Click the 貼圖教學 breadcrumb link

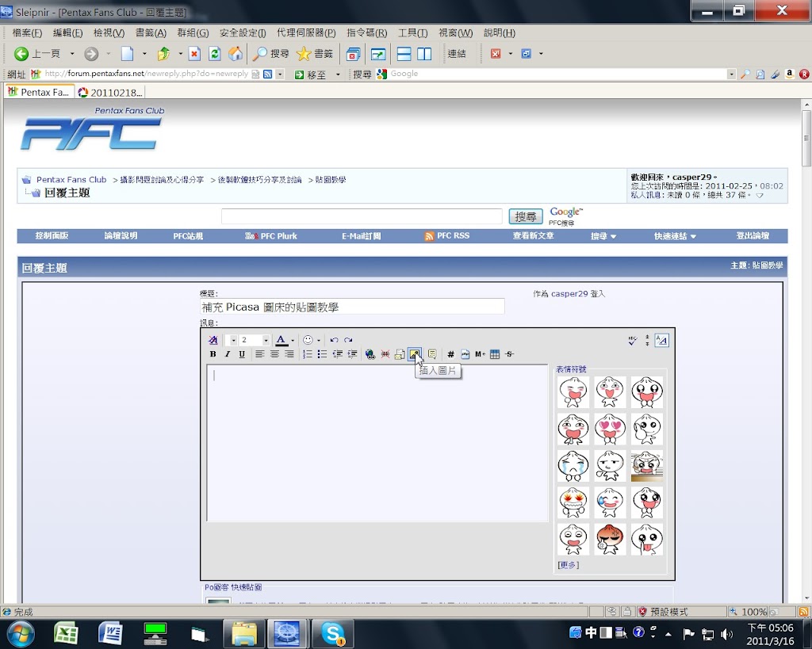tap(331, 180)
